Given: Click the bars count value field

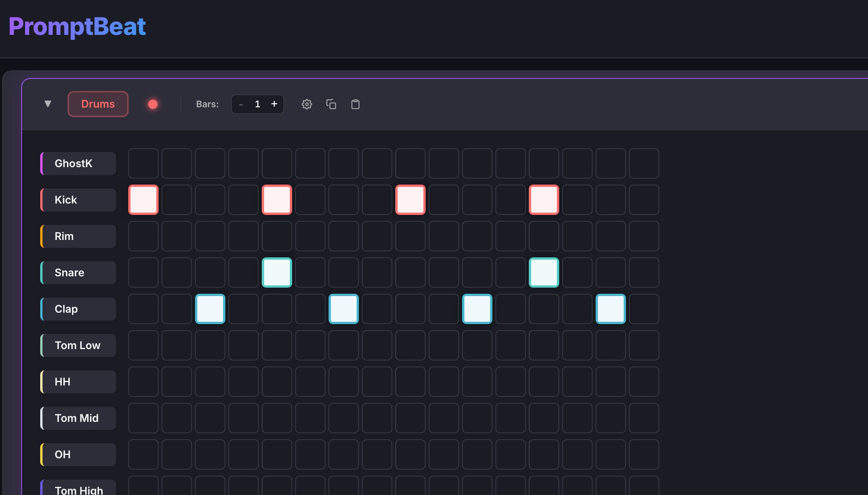Looking at the screenshot, I should [257, 104].
